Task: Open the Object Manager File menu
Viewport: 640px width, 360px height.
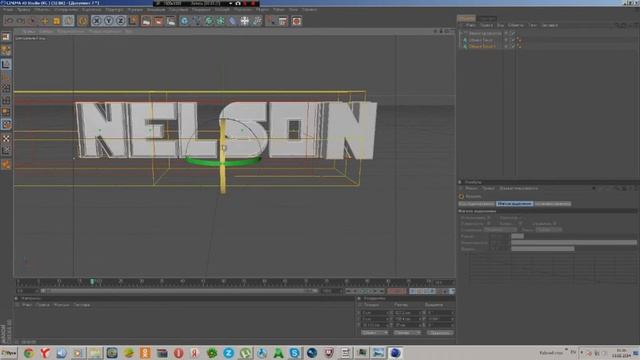Action: coord(470,25)
